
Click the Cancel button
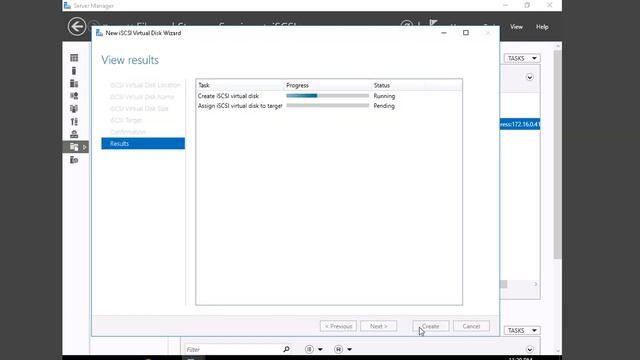coord(471,326)
